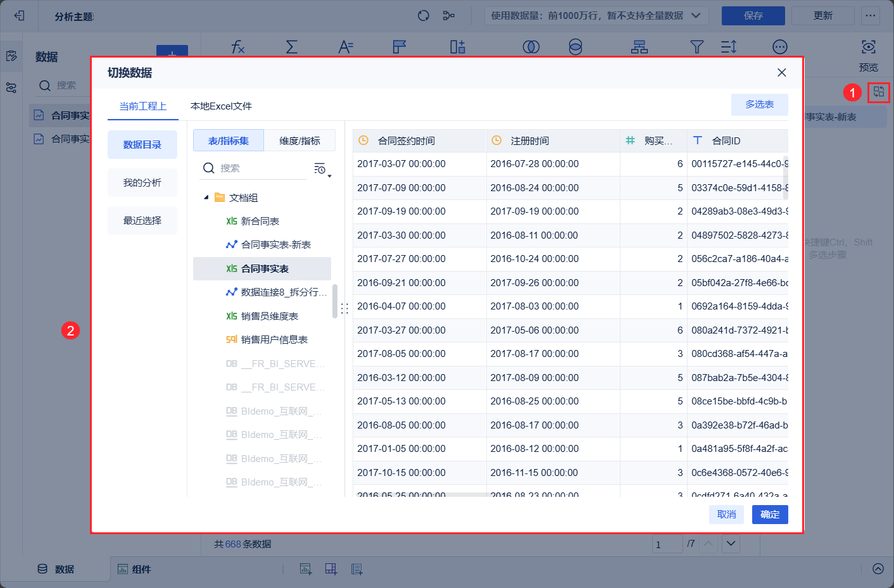Toggle to 维度/指标 view
The width and height of the screenshot is (894, 588).
[299, 141]
